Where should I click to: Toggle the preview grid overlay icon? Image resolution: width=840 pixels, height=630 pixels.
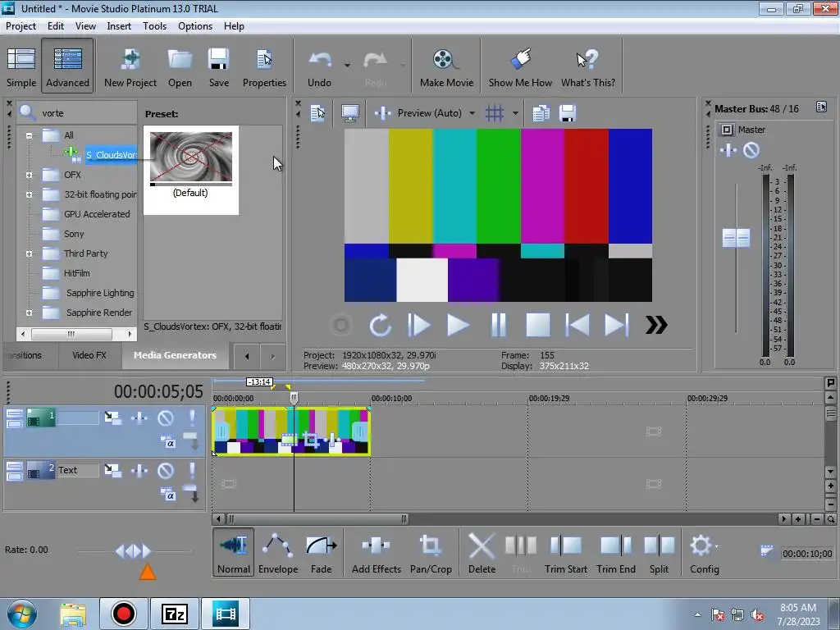click(495, 113)
